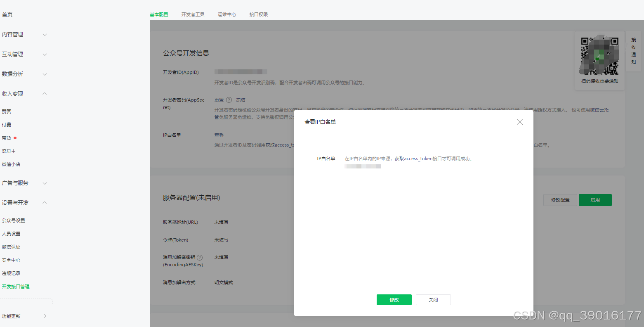Click the 服务器配置(未启用) heading
This screenshot has width=644, height=327.
pyautogui.click(x=191, y=198)
